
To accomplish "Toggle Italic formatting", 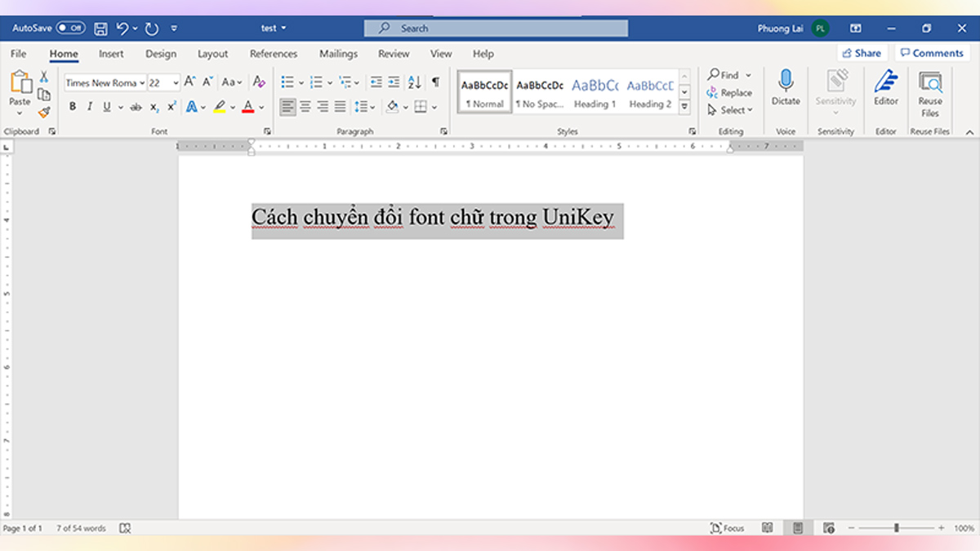I will tap(89, 107).
